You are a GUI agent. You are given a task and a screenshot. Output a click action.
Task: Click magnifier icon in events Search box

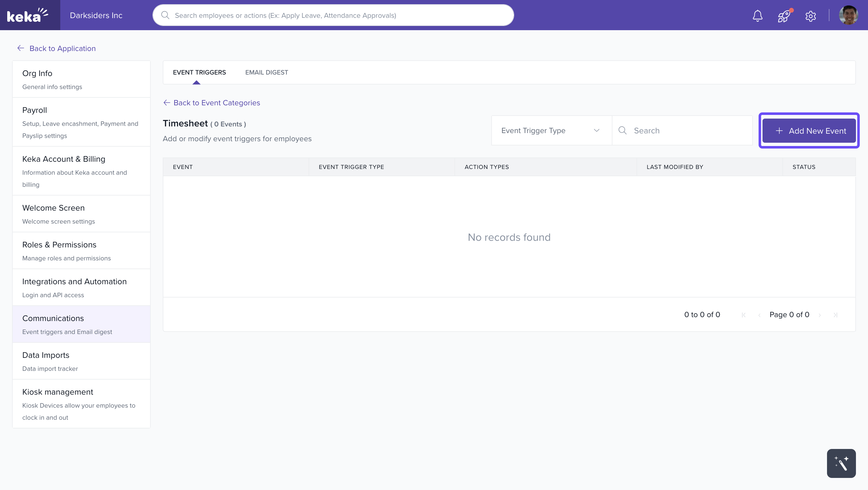pyautogui.click(x=622, y=131)
